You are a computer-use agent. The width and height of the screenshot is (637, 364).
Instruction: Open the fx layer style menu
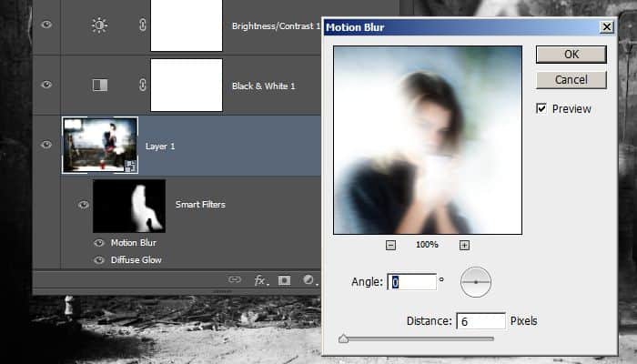pyautogui.click(x=260, y=280)
